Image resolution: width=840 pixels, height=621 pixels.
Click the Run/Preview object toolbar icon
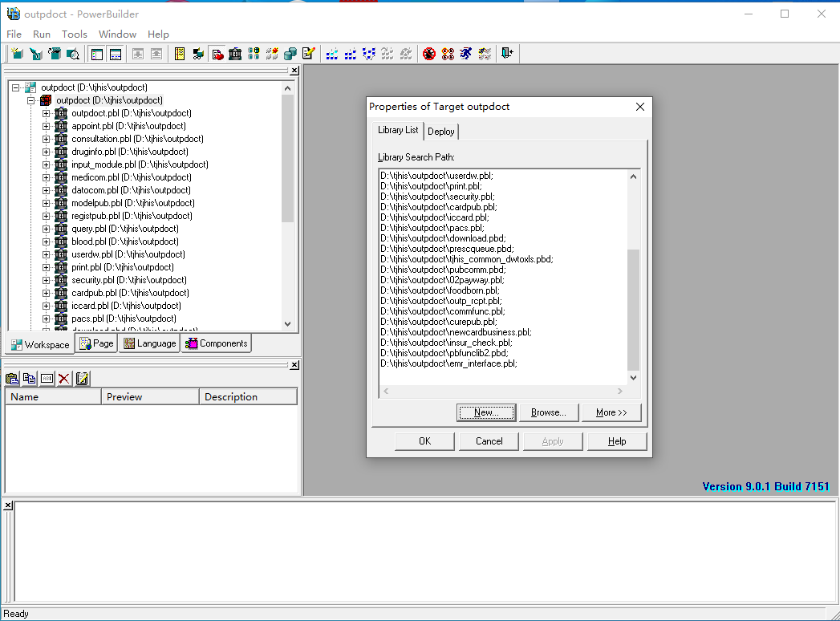tap(72, 54)
